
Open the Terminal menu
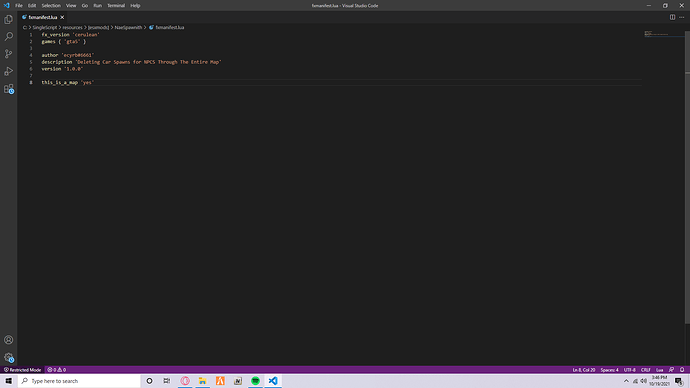[x=116, y=6]
